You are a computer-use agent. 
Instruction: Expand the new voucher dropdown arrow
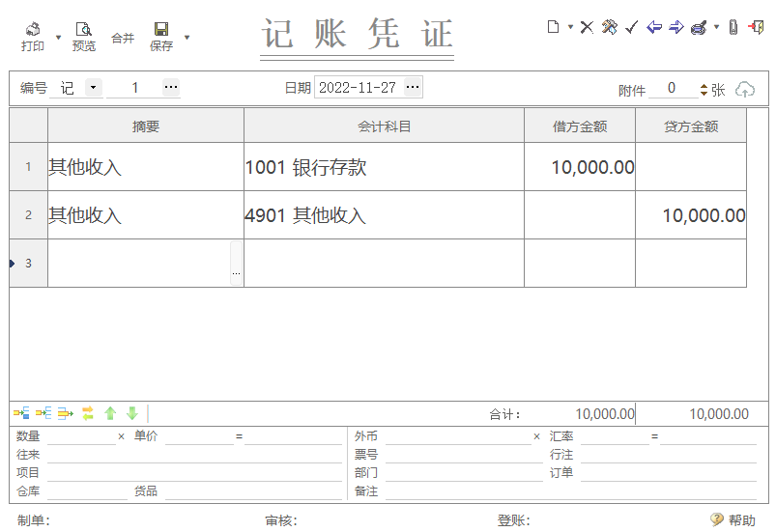(x=570, y=27)
